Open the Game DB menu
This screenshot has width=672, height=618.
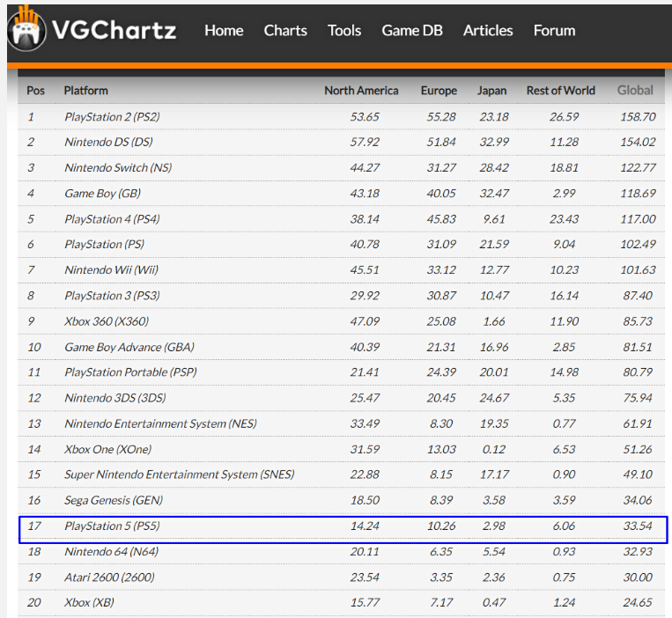[x=412, y=31]
